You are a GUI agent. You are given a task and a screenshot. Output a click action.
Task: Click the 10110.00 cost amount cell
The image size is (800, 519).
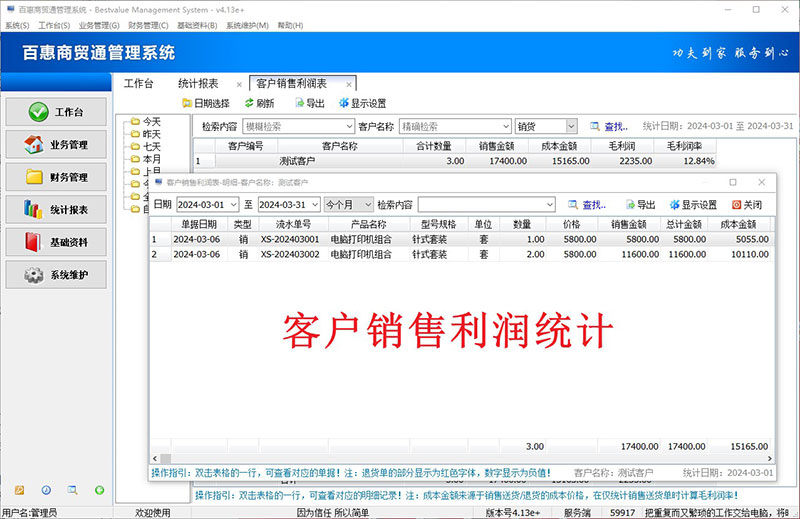(739, 254)
